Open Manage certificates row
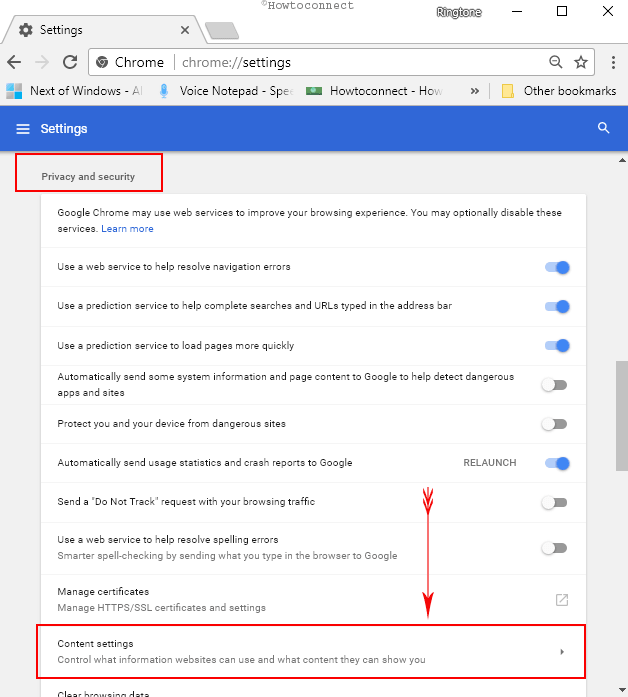628x697 pixels. [313, 600]
